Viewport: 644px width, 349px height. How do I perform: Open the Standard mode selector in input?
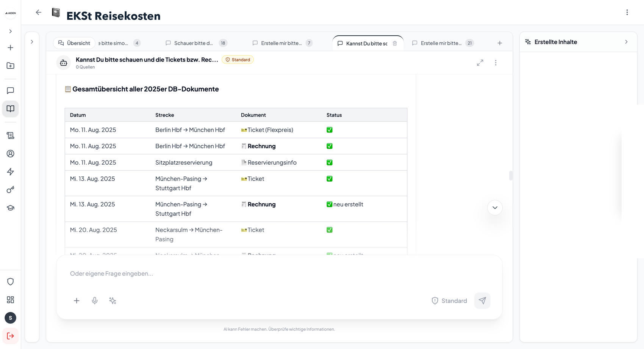tap(449, 300)
